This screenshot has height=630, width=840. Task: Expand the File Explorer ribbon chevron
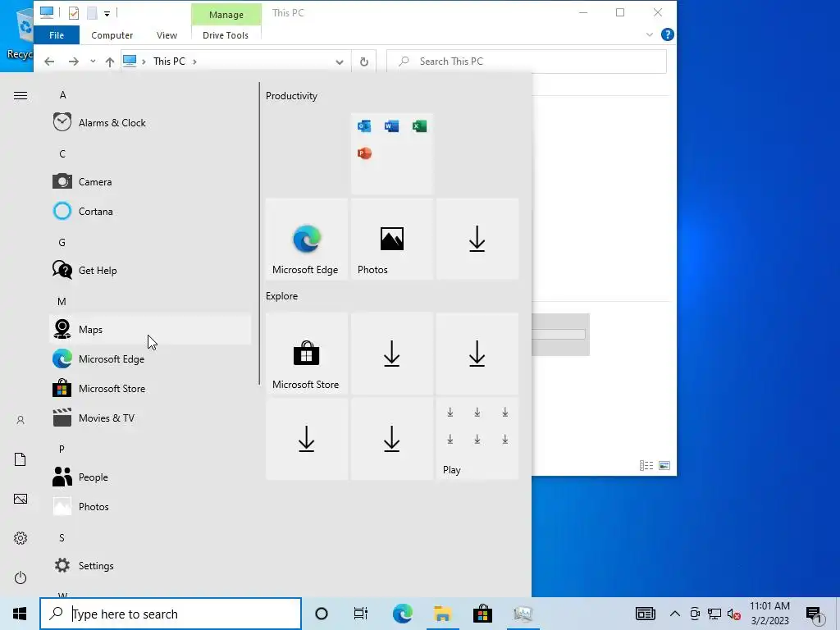pos(650,34)
